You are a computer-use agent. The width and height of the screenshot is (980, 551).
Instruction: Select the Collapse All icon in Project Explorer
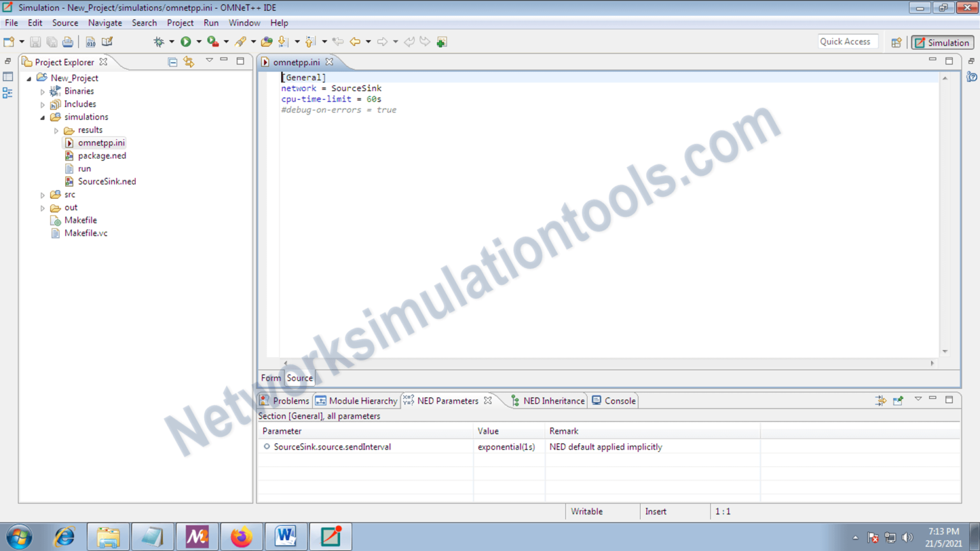(172, 61)
